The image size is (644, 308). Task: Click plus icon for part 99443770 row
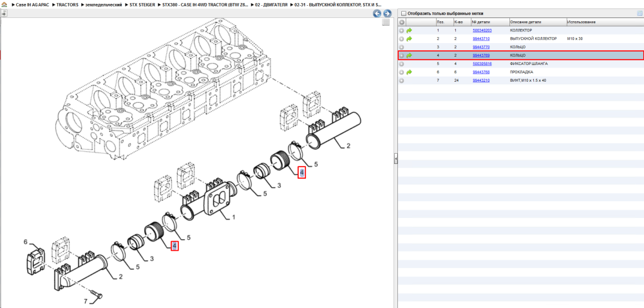[x=402, y=47]
